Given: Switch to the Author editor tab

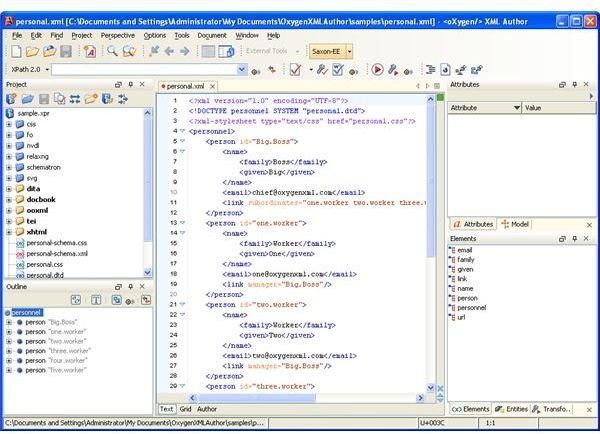Looking at the screenshot, I should click(207, 409).
